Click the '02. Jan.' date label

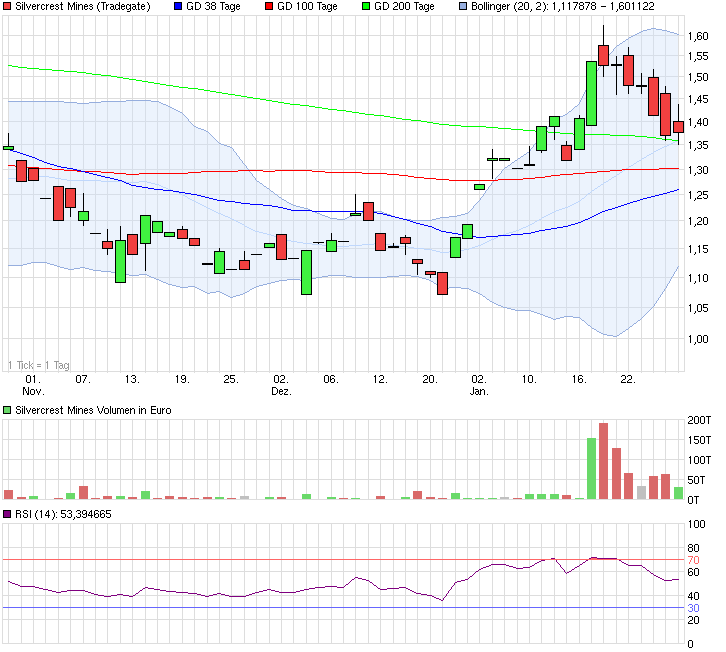pyautogui.click(x=480, y=386)
